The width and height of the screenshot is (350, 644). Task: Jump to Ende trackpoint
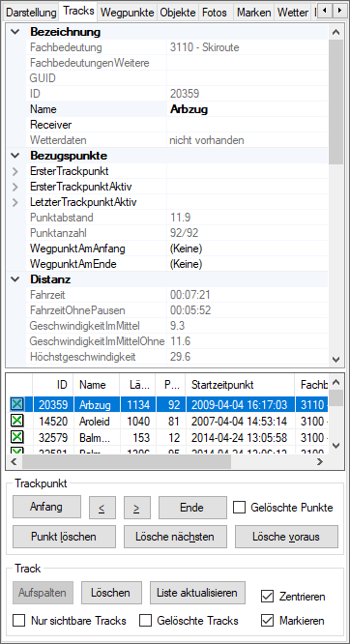192,508
